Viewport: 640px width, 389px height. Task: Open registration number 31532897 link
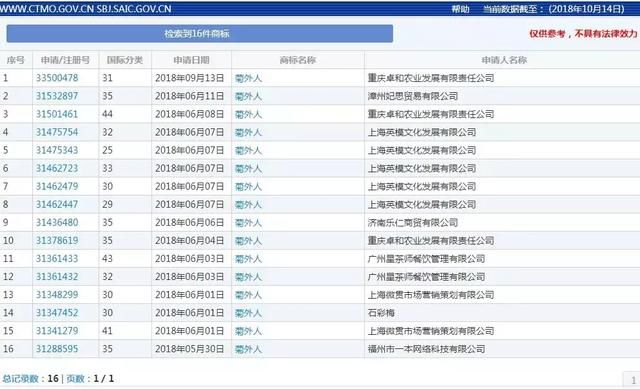(x=57, y=96)
